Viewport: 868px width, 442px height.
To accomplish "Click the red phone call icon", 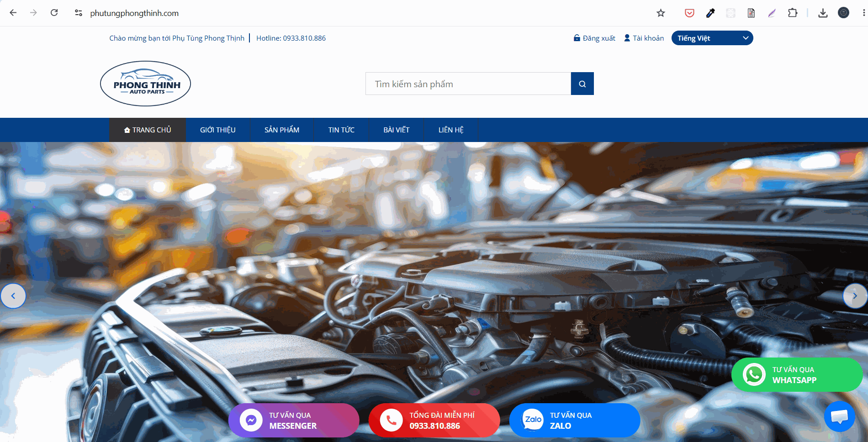I will [x=391, y=420].
